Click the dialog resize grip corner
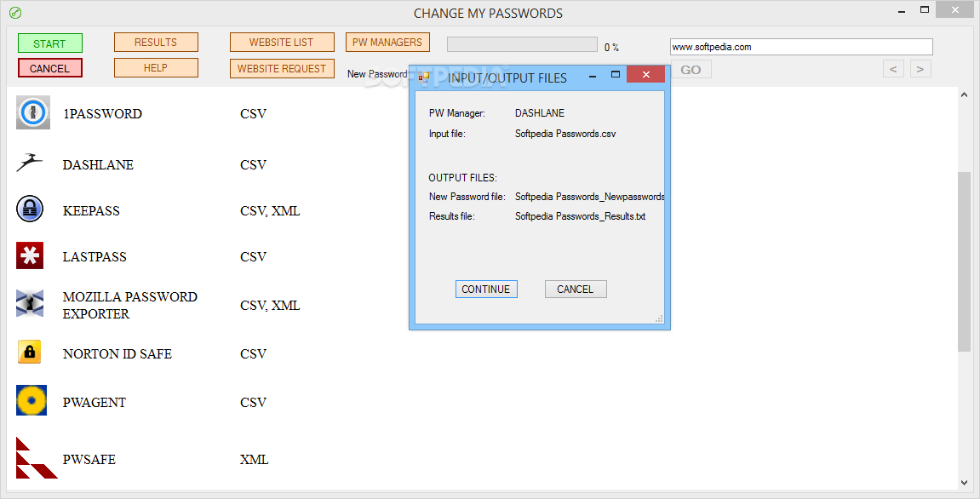The width and height of the screenshot is (980, 499). 659,319
